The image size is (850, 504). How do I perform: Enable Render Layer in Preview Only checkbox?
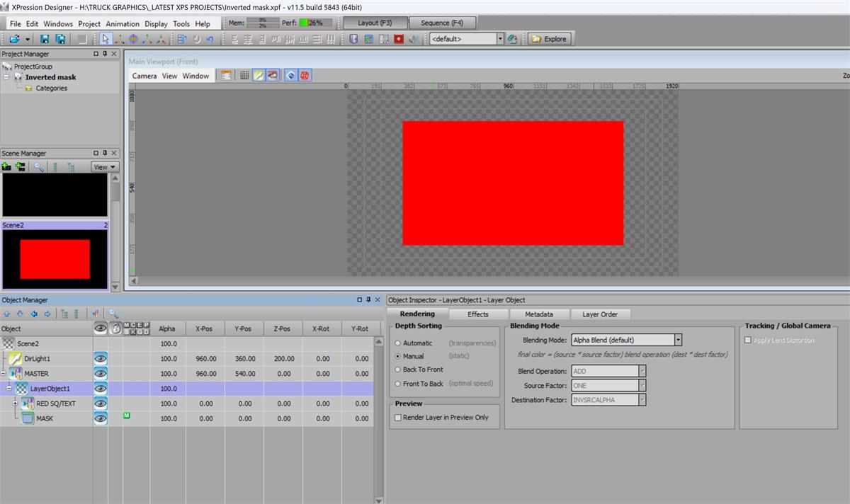click(x=398, y=418)
